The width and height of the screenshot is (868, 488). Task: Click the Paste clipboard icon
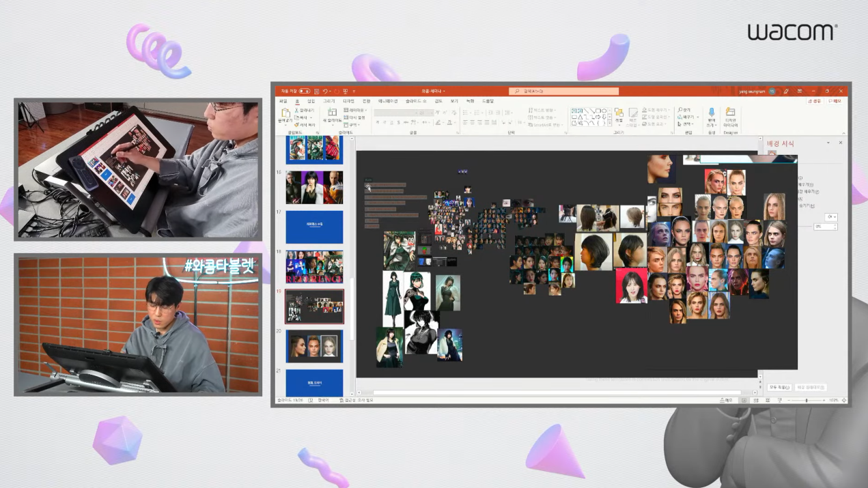point(285,113)
